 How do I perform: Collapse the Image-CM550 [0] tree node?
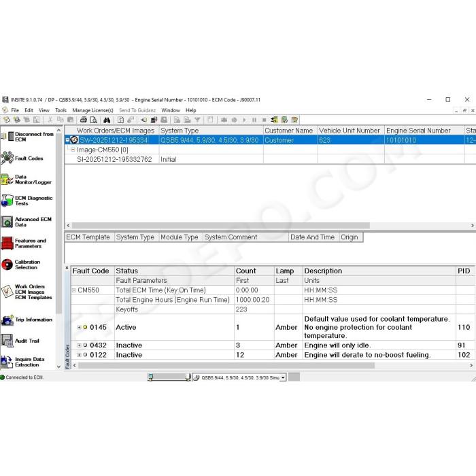[x=73, y=150]
